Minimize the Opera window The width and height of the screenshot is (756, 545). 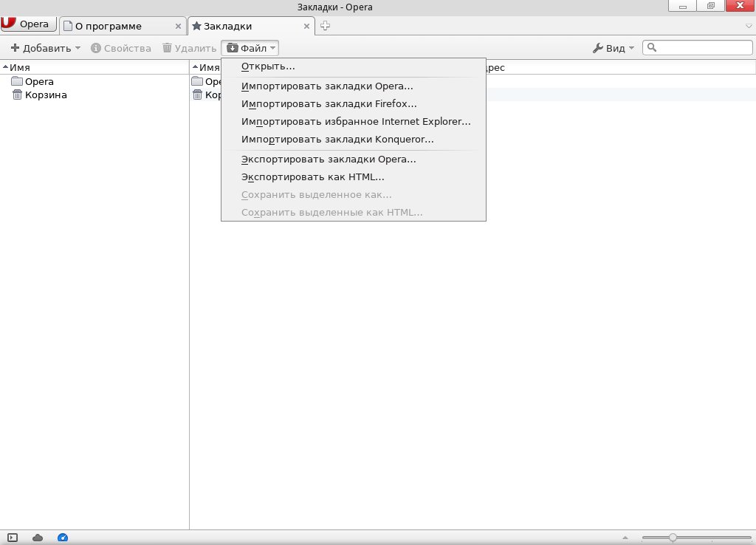pyautogui.click(x=682, y=6)
